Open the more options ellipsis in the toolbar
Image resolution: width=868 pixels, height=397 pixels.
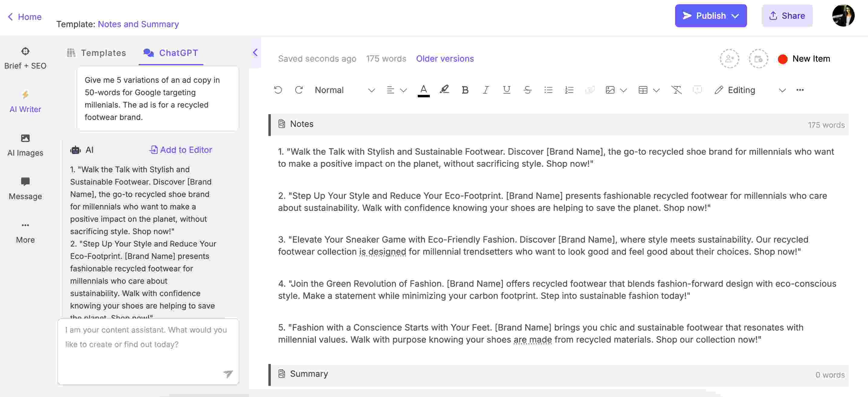(800, 90)
